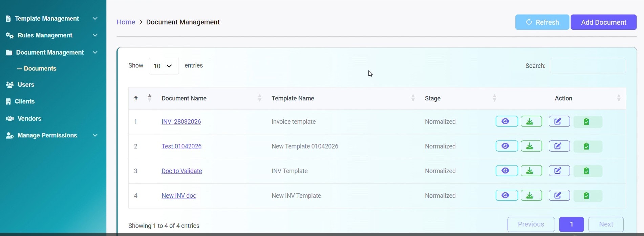Image resolution: width=644 pixels, height=236 pixels.
Task: Click the New INV Template cell
Action: tap(296, 196)
